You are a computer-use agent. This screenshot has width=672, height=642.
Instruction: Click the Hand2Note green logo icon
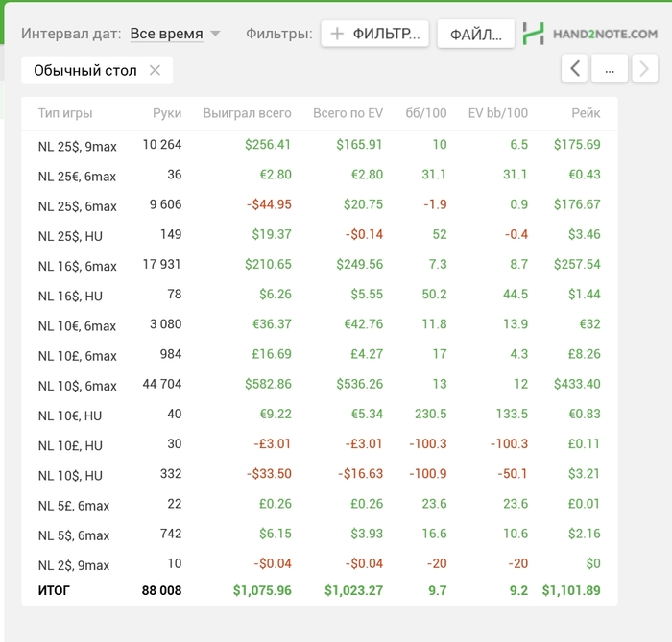[x=534, y=34]
